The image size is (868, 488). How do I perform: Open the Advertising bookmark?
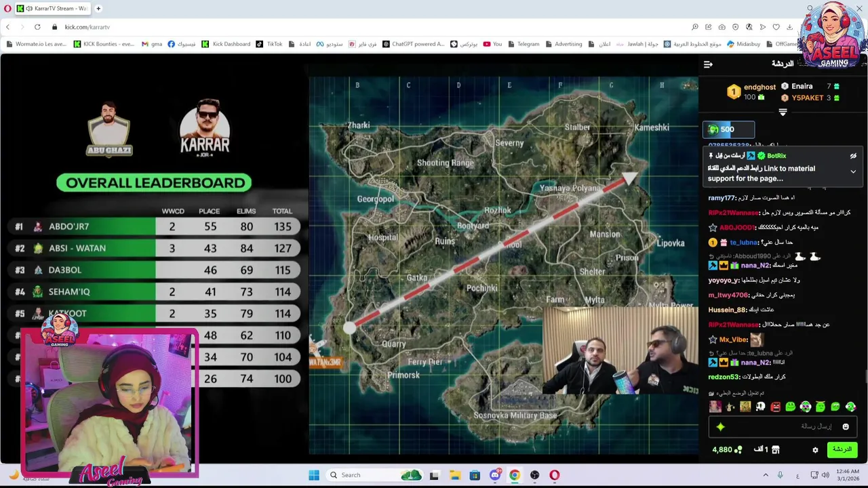point(564,44)
